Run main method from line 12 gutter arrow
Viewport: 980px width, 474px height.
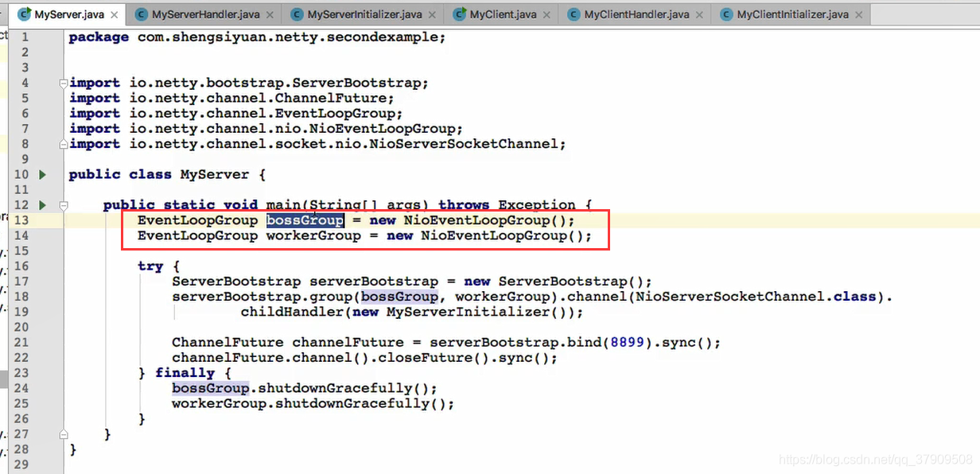pyautogui.click(x=43, y=205)
